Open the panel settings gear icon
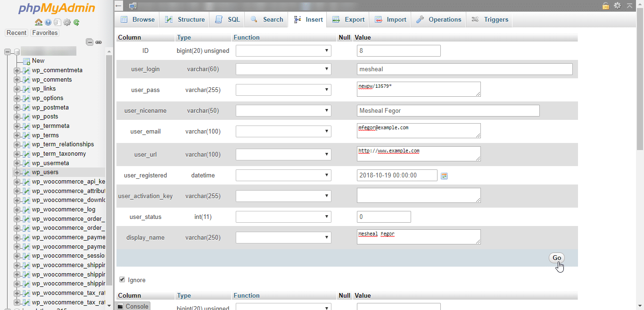The image size is (644, 310). (66, 22)
